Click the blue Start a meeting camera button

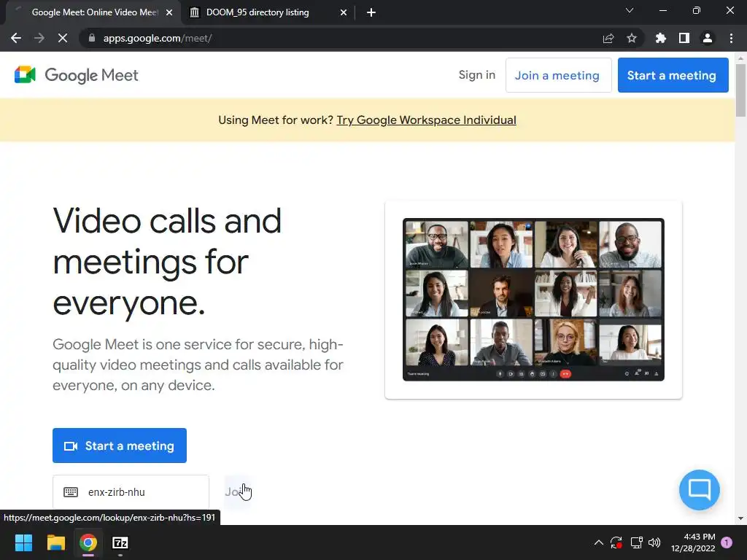coord(120,446)
